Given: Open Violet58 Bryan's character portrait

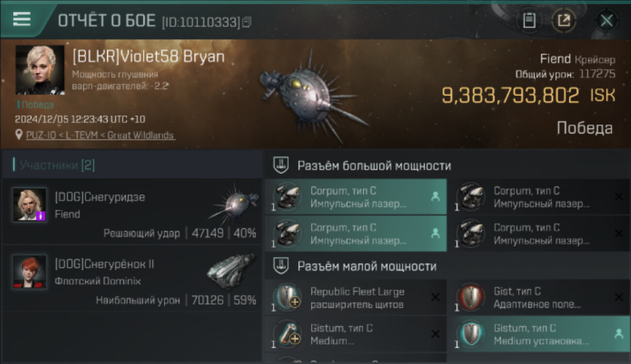Looking at the screenshot, I should pos(40,70).
